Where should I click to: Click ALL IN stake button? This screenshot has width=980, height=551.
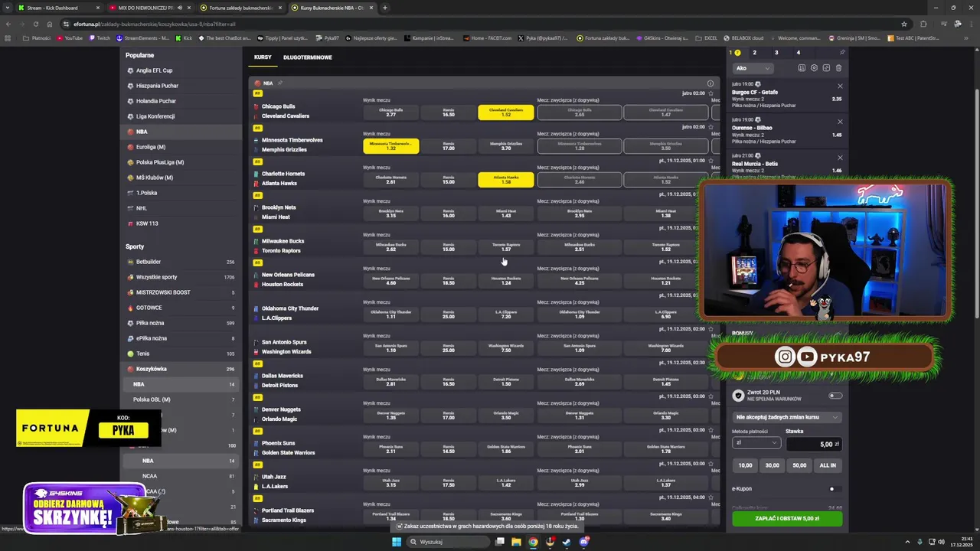click(828, 465)
